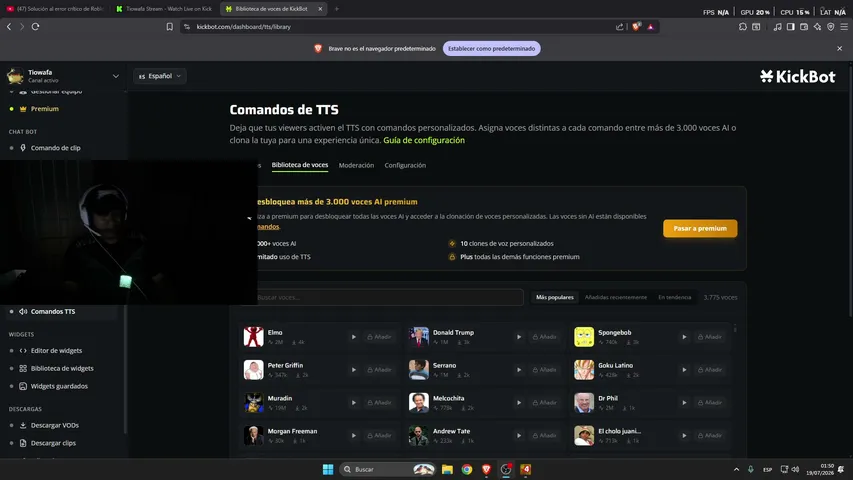Play the El cholo juani voice preview
Screen dimensions: 853x480
pos(684,435)
